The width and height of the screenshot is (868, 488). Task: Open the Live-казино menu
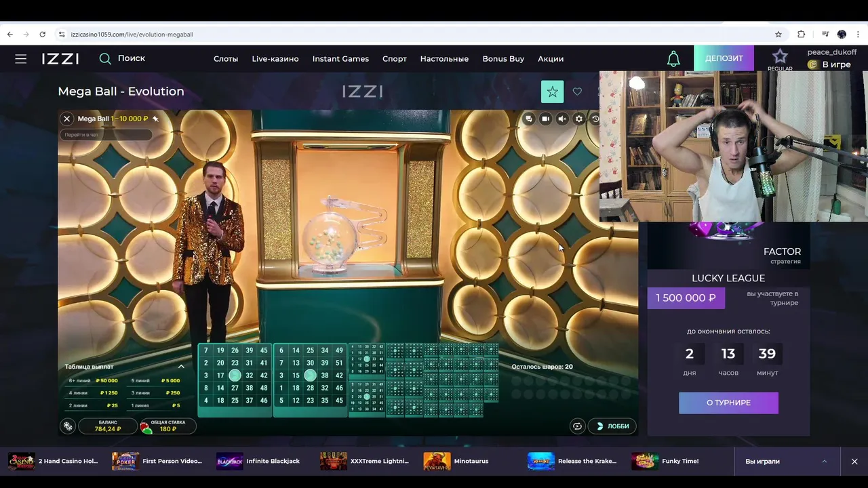click(x=275, y=59)
